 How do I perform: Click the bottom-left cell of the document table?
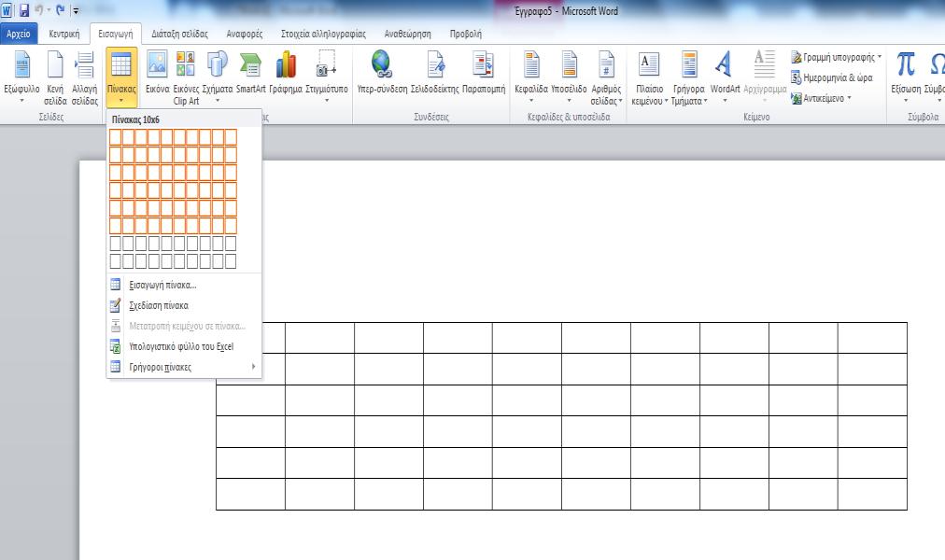(250, 494)
